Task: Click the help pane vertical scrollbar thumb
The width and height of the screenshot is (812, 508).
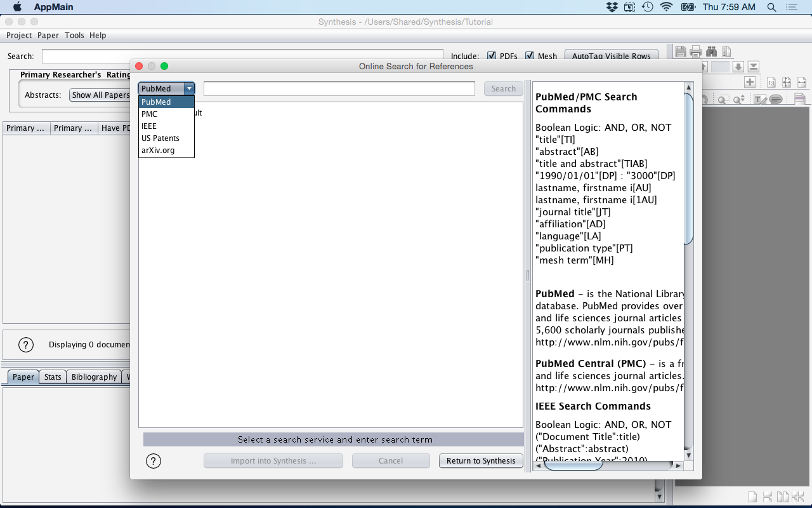Action: (x=688, y=168)
